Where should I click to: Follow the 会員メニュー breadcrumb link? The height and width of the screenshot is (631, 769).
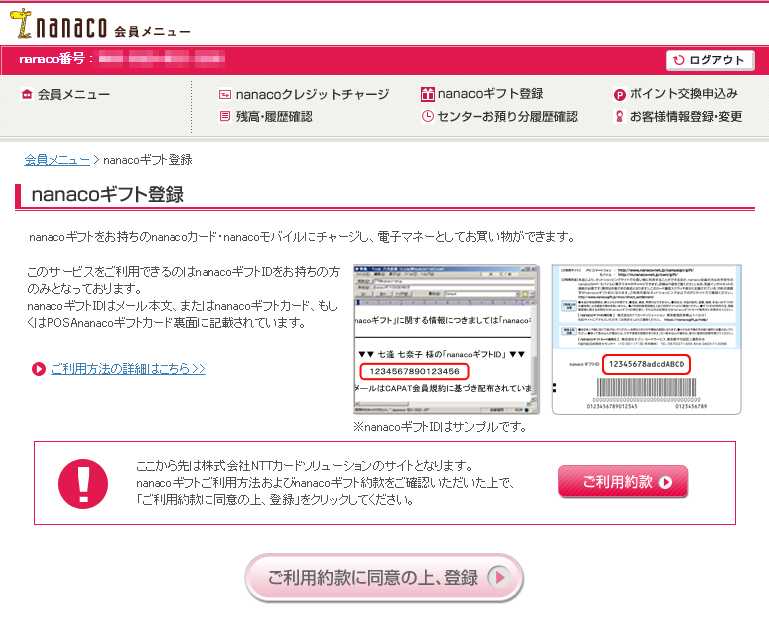[57, 160]
